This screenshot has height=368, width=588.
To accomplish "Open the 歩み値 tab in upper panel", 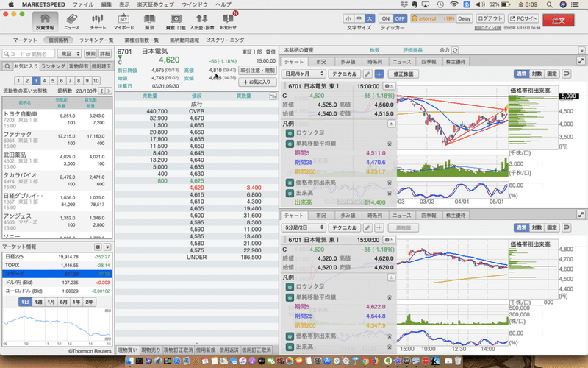I will (348, 62).
